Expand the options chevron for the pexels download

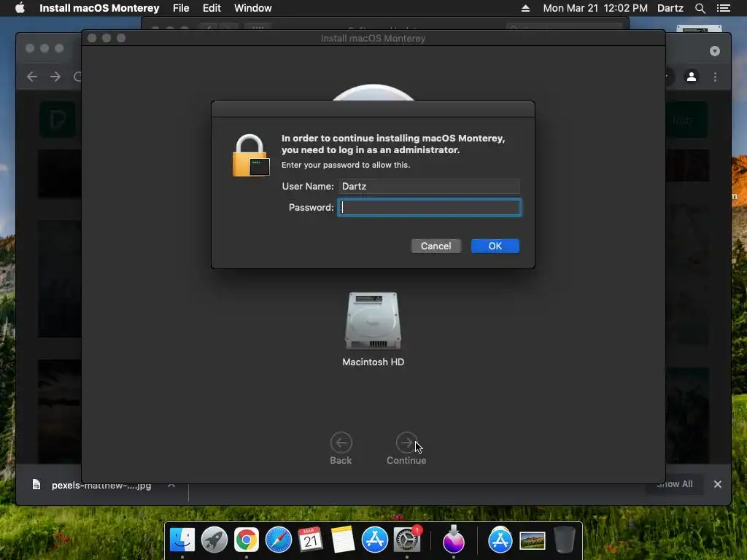[x=171, y=485]
